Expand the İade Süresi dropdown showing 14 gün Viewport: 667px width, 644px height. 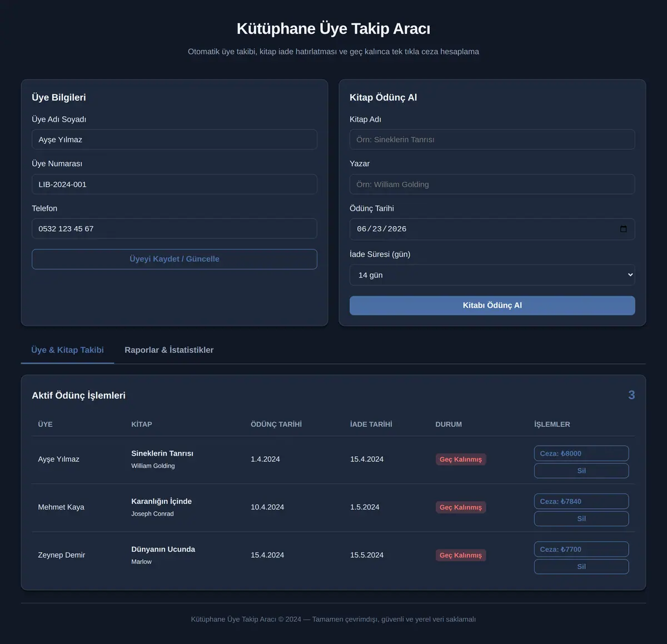point(492,275)
